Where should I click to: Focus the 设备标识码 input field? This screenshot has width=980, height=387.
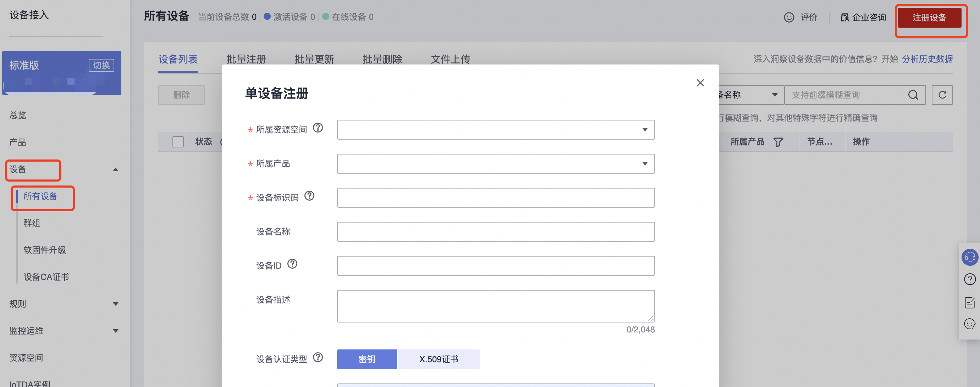(x=495, y=198)
